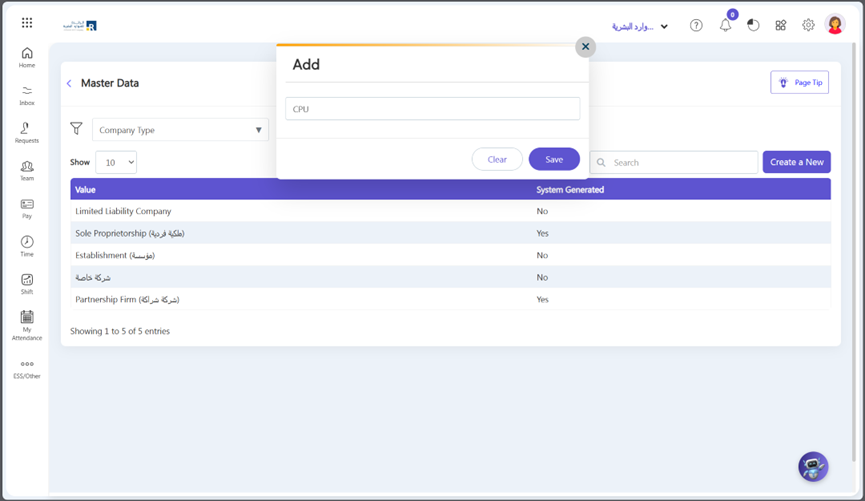Open the app launcher grid icon
This screenshot has height=501, width=865.
pyautogui.click(x=27, y=23)
